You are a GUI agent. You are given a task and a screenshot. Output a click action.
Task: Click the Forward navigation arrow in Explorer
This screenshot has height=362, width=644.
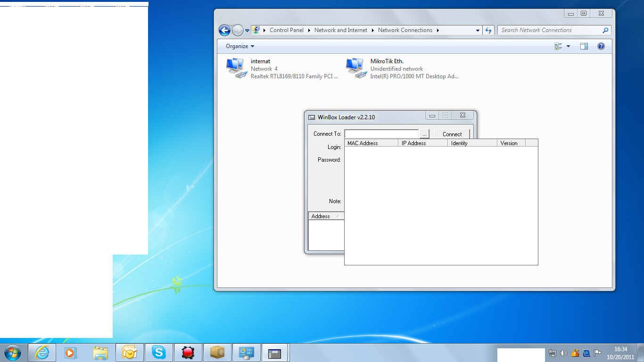pyautogui.click(x=238, y=30)
